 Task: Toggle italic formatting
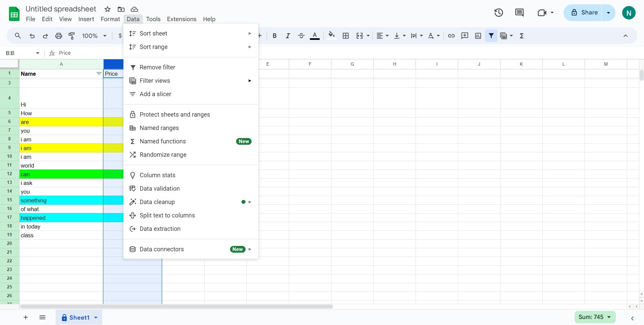point(288,36)
